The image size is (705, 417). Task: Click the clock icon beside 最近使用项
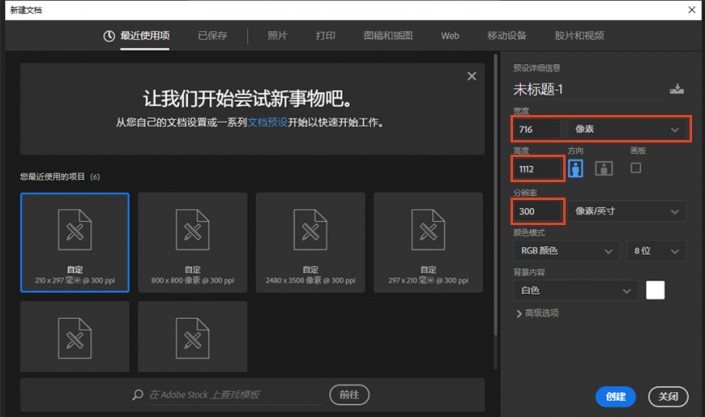tap(109, 36)
